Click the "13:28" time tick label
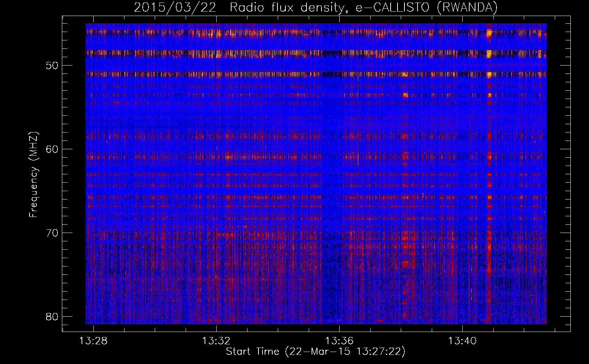Image resolution: width=589 pixels, height=364 pixels. coord(94,341)
